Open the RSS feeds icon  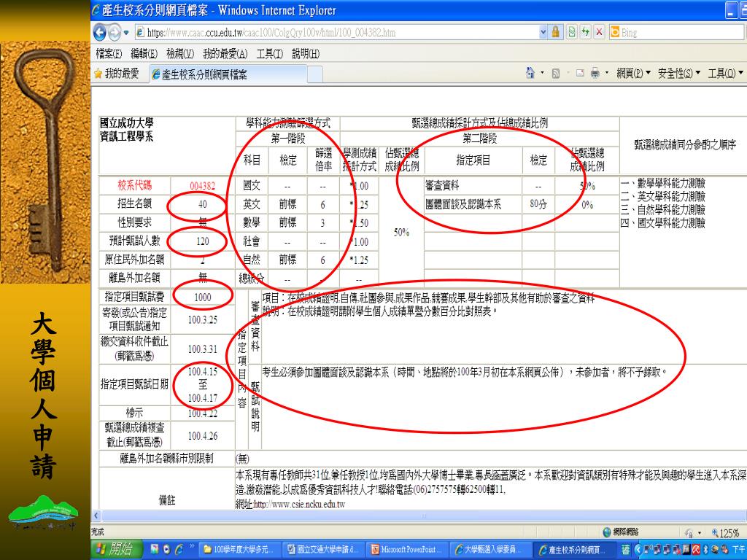click(555, 74)
